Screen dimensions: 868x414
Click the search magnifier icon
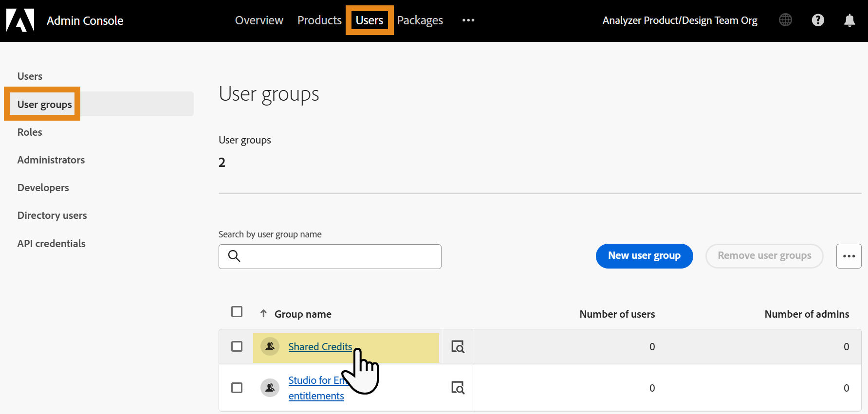coord(234,256)
